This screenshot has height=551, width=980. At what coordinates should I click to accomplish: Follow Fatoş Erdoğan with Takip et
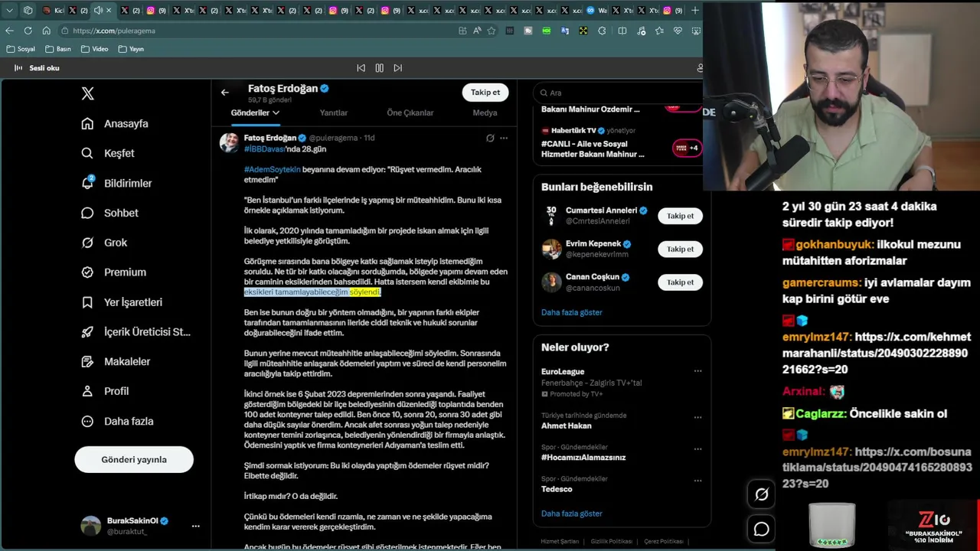(x=485, y=92)
